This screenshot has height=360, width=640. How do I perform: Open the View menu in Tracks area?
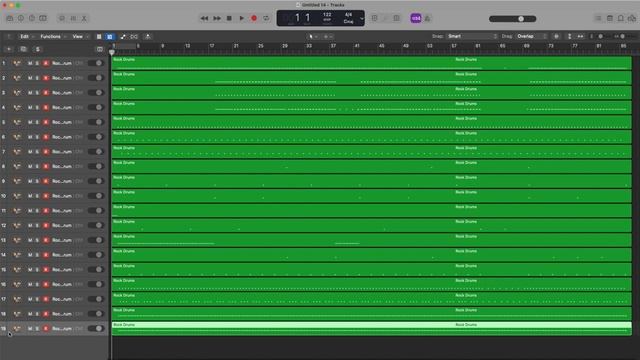[x=80, y=37]
